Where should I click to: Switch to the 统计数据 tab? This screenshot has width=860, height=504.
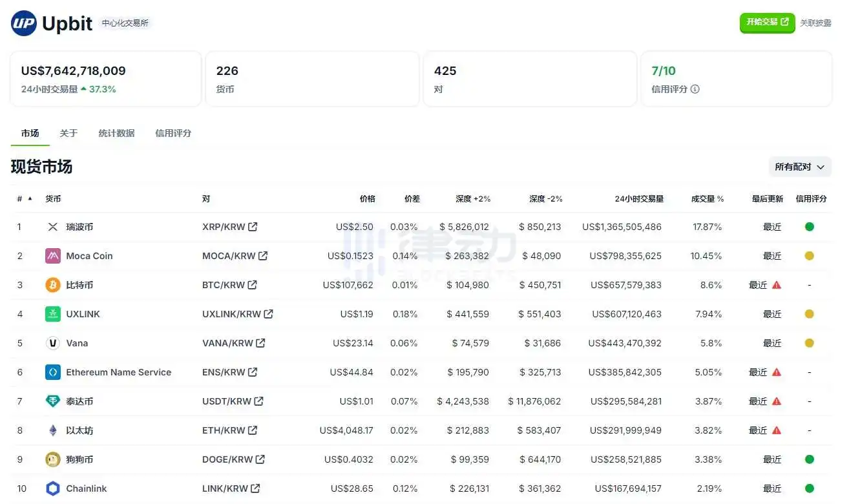[116, 133]
